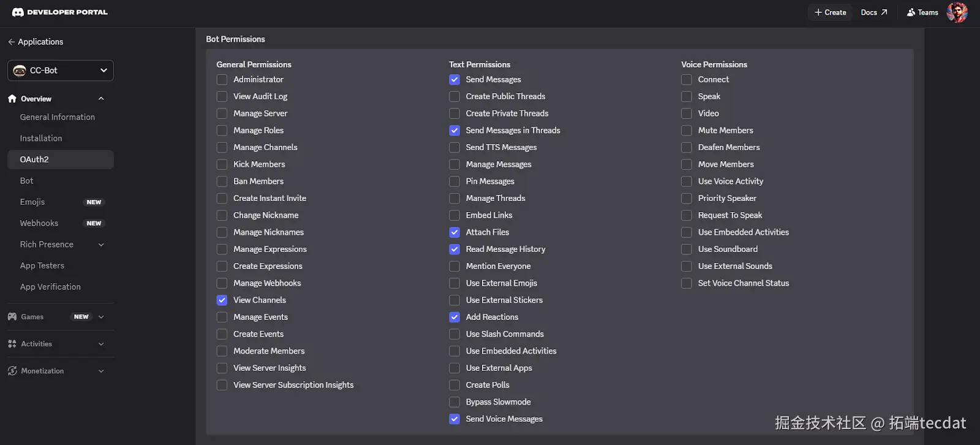Tick the Kick Members checkbox

click(222, 164)
